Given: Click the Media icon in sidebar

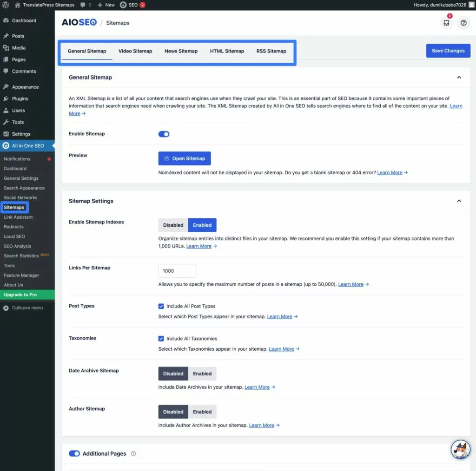Looking at the screenshot, I should point(6,48).
